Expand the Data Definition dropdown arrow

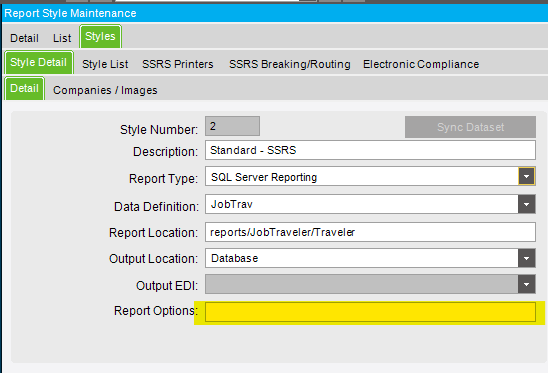526,204
